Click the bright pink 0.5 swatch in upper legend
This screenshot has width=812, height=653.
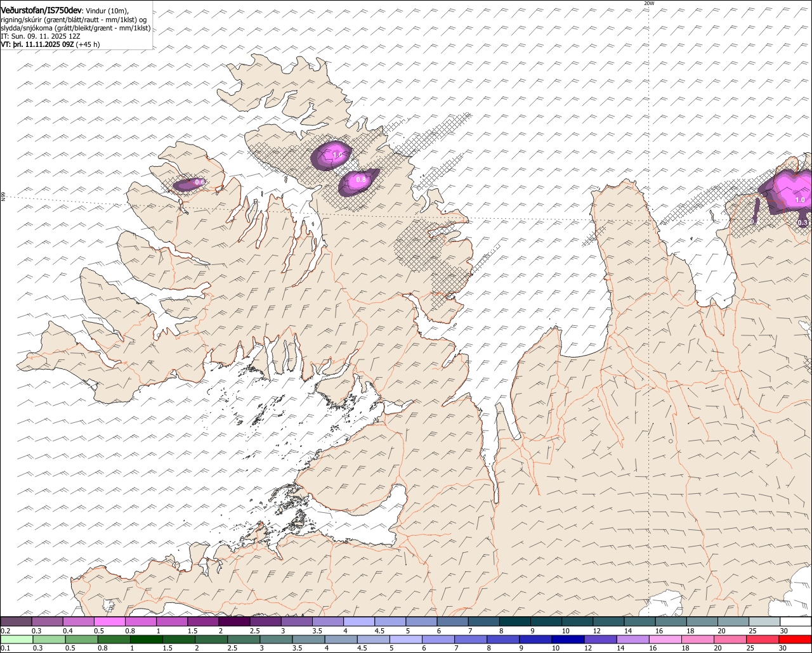[109, 621]
